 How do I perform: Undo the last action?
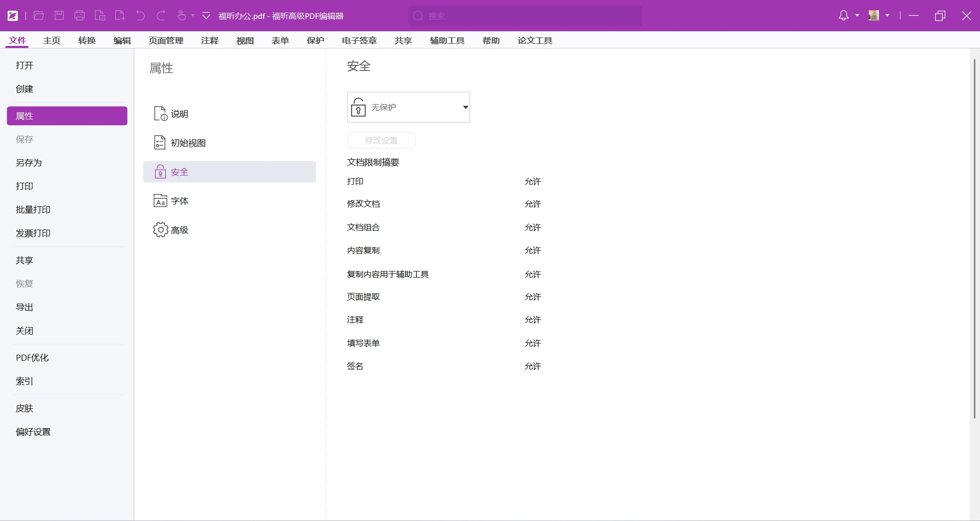[140, 15]
